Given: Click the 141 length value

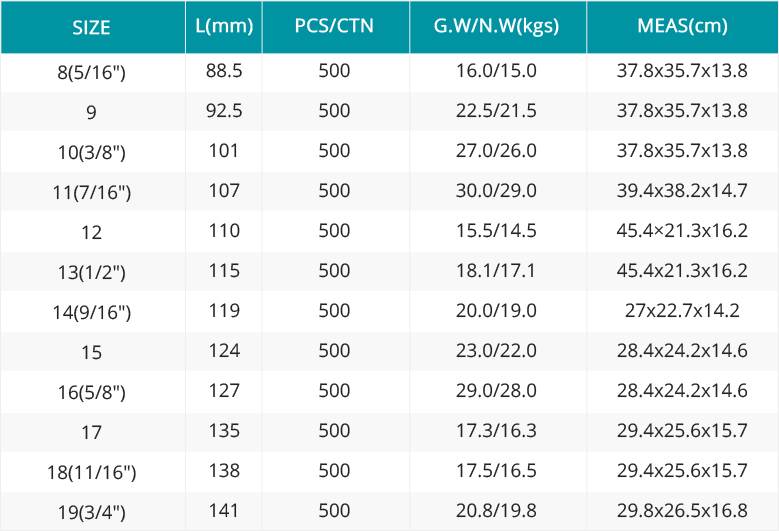Looking at the screenshot, I should point(224,511).
